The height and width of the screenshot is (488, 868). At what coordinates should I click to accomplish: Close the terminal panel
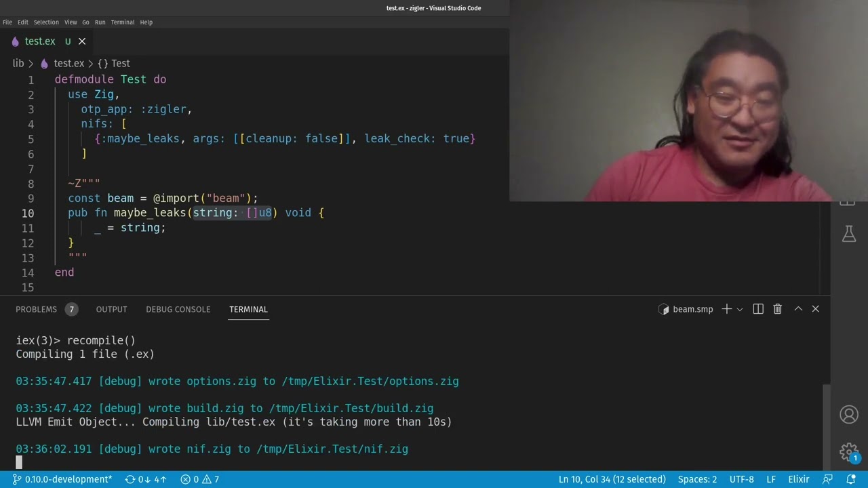point(816,309)
